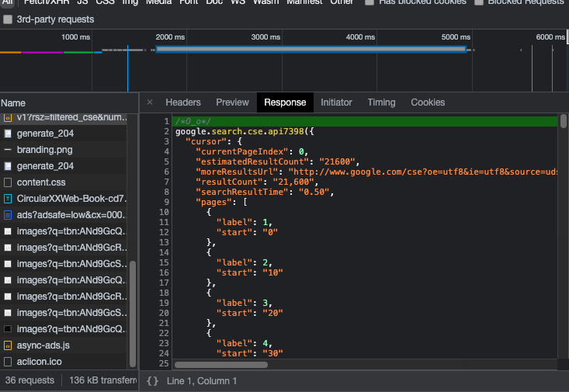
Task: Select the ads?adsafe=low&cx=000 request
Action: [x=64, y=215]
